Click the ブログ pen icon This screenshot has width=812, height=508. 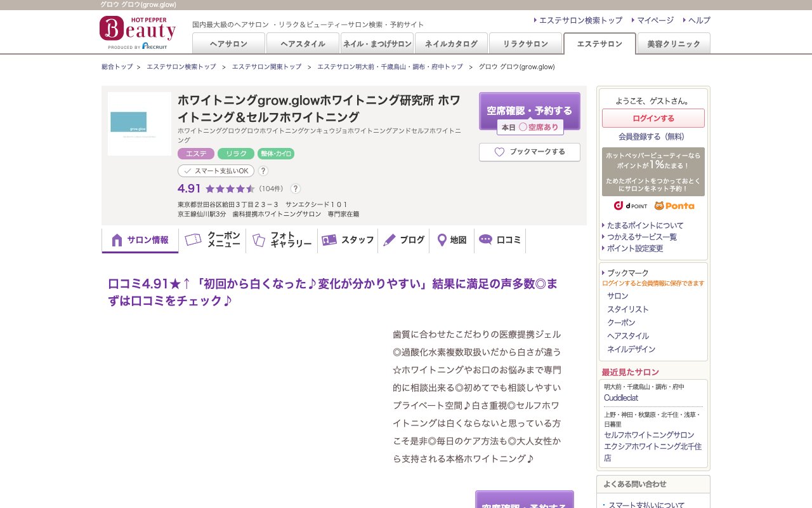[389, 239]
